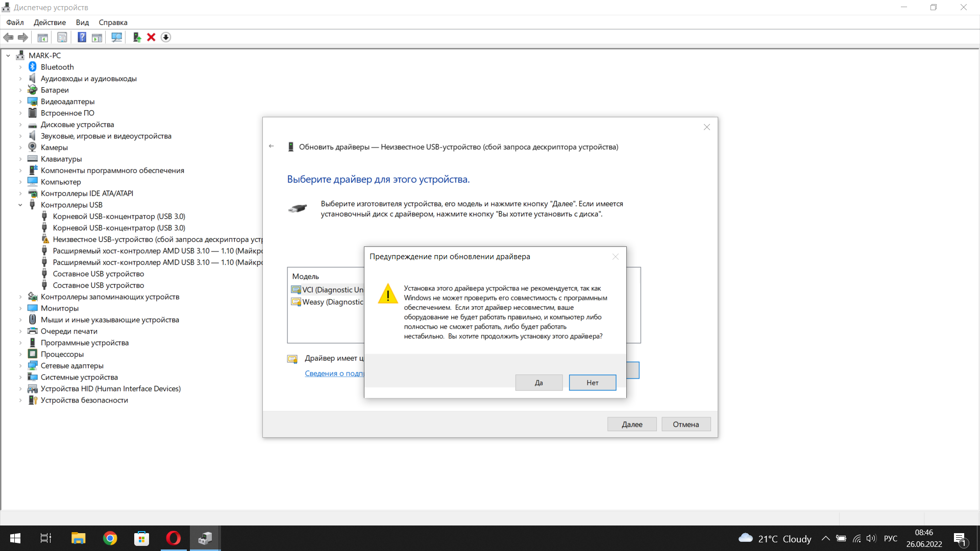980x551 pixels.
Task: Click the blue help question mark icon
Action: [x=82, y=37]
